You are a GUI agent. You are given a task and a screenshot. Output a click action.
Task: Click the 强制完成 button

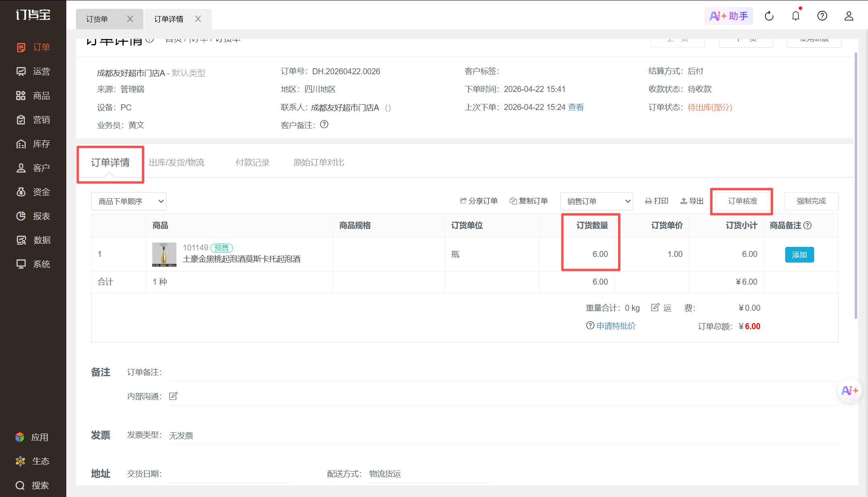(x=811, y=201)
